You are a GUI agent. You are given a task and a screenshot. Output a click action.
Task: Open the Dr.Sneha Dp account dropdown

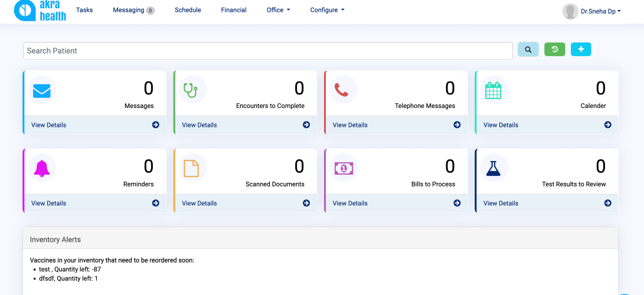click(x=600, y=11)
